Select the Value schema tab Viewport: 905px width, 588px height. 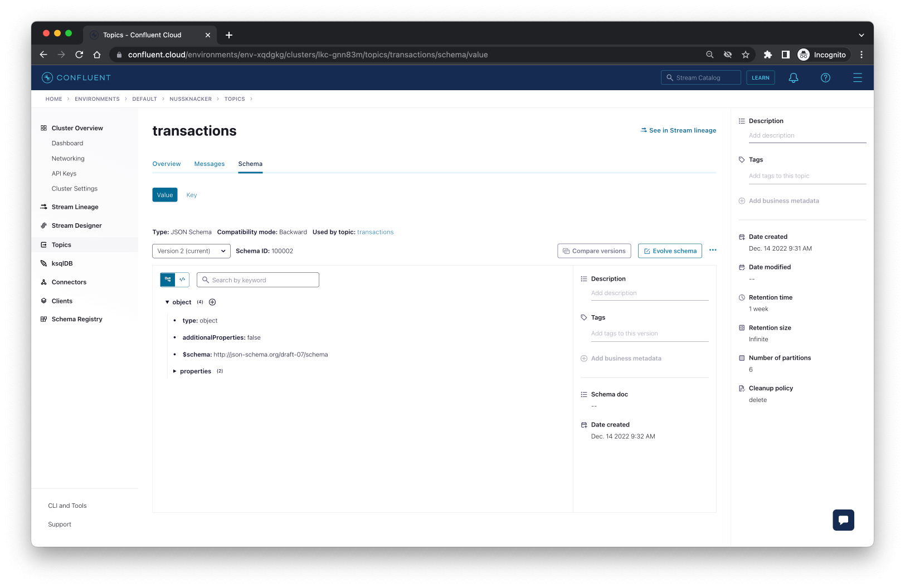(165, 195)
